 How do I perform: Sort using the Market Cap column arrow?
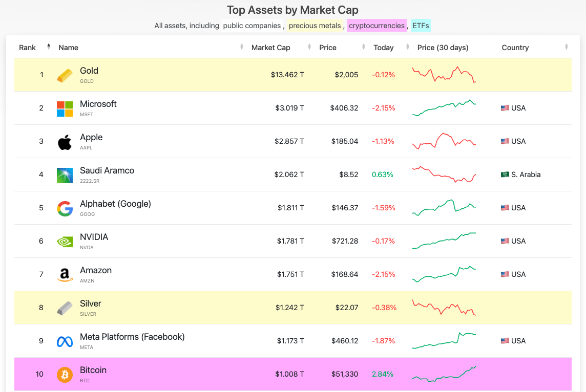[309, 47]
